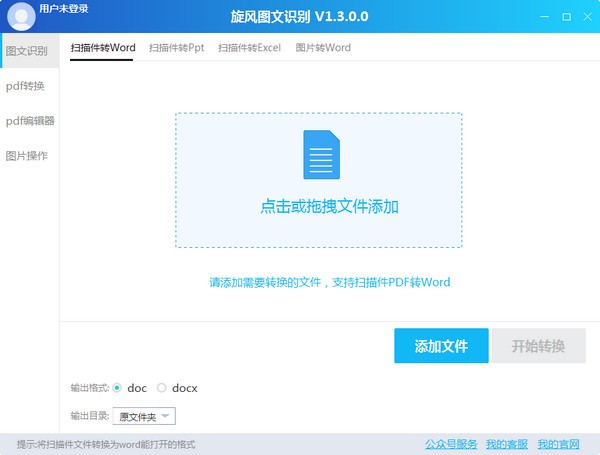Select doc output format
Screen dimensions: 600x455
coord(118,388)
